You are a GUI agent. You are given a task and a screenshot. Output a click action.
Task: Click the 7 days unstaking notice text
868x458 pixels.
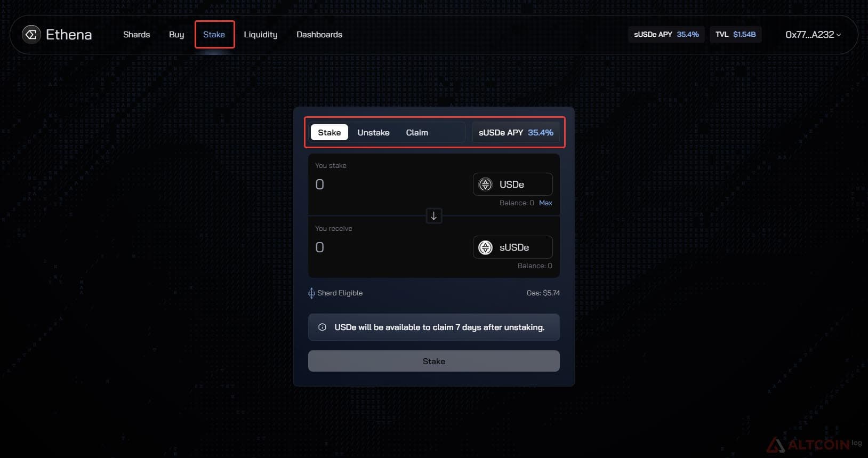click(x=439, y=327)
